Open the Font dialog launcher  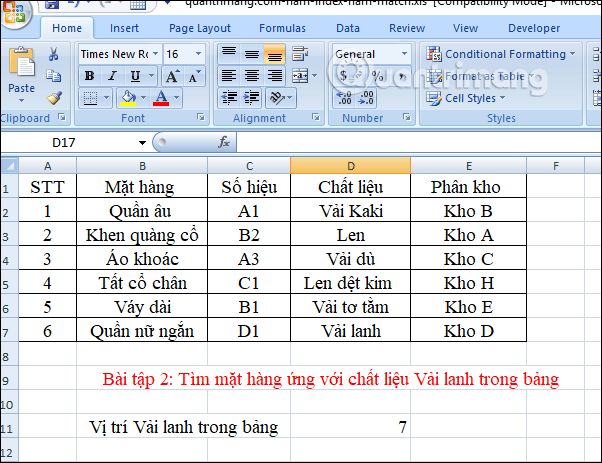(200, 117)
